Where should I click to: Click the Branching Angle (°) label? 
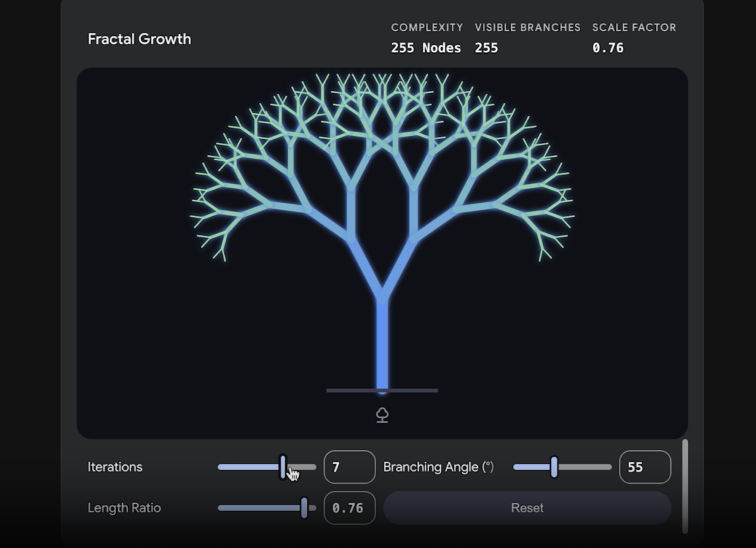438,467
